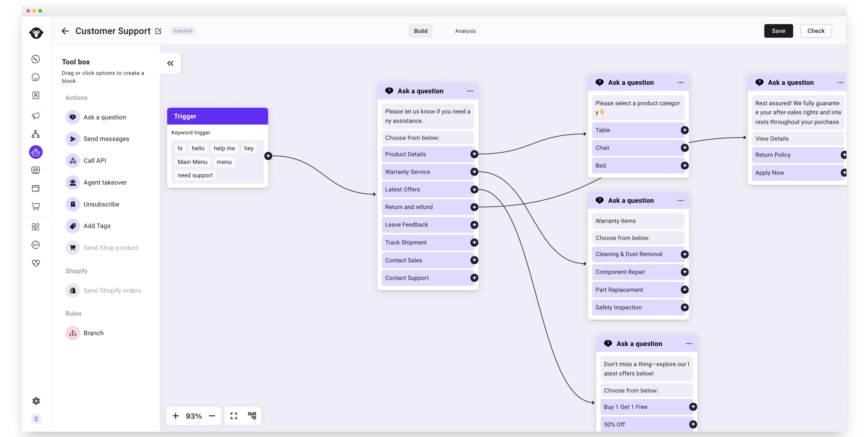Image resolution: width=868 pixels, height=437 pixels.
Task: Click the plus connector on Trigger block
Action: tap(268, 156)
